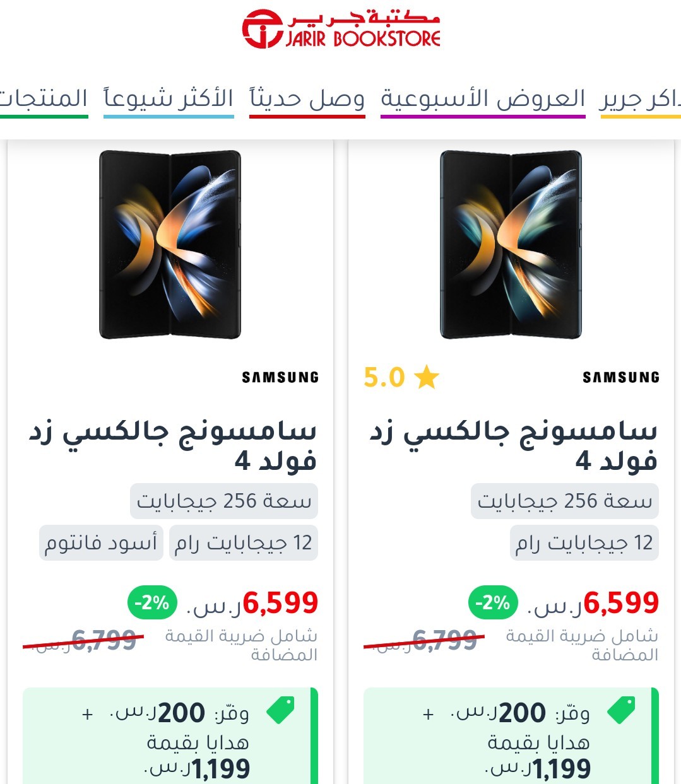Open the العروض الأسبوعية tab

(x=483, y=100)
